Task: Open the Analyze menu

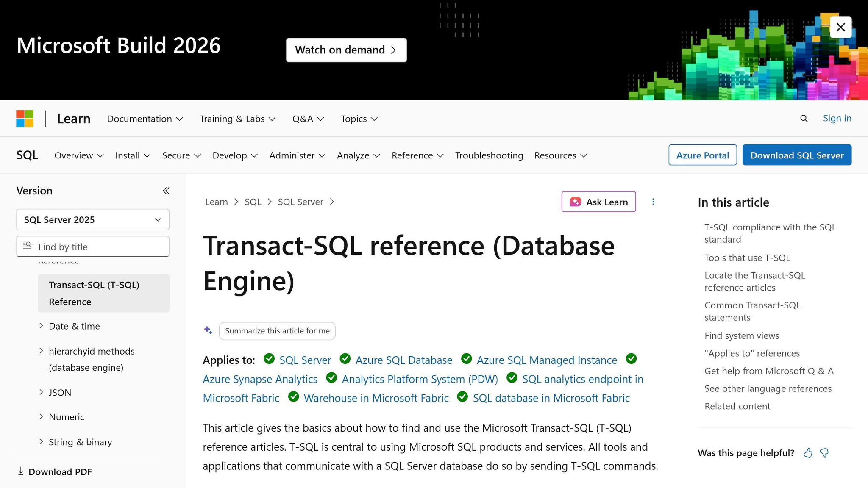Action: (359, 155)
